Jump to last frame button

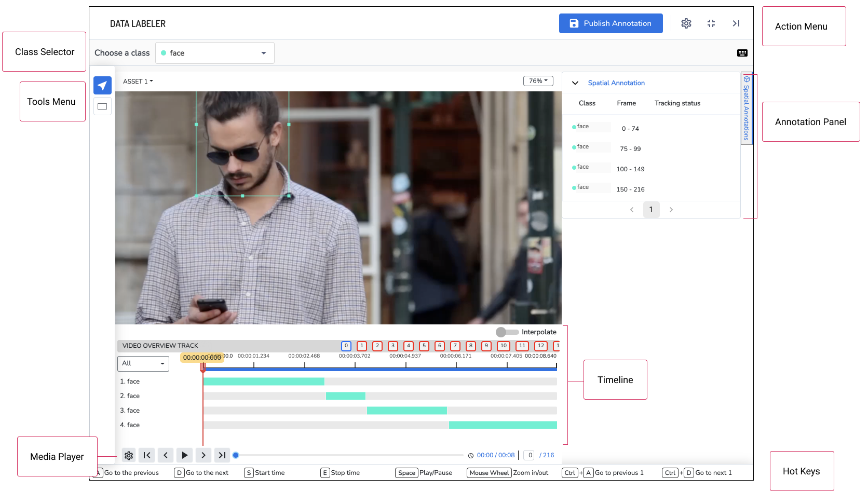222,455
